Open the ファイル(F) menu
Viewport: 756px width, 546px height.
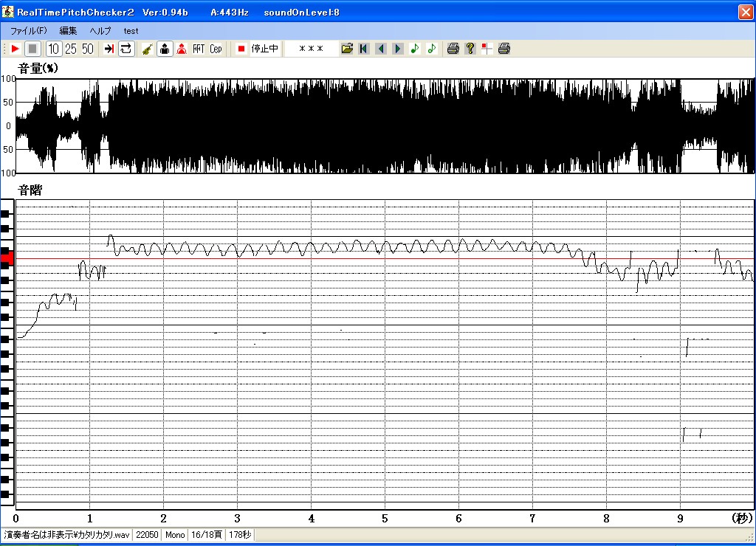[x=29, y=31]
